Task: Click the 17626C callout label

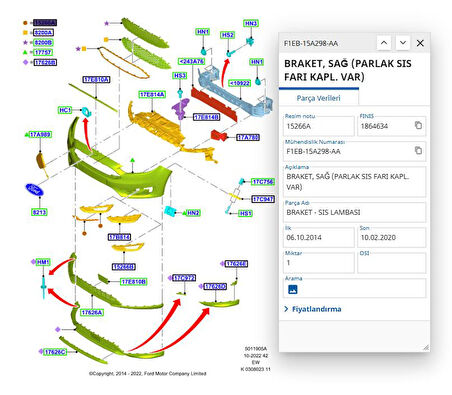Action: click(55, 352)
